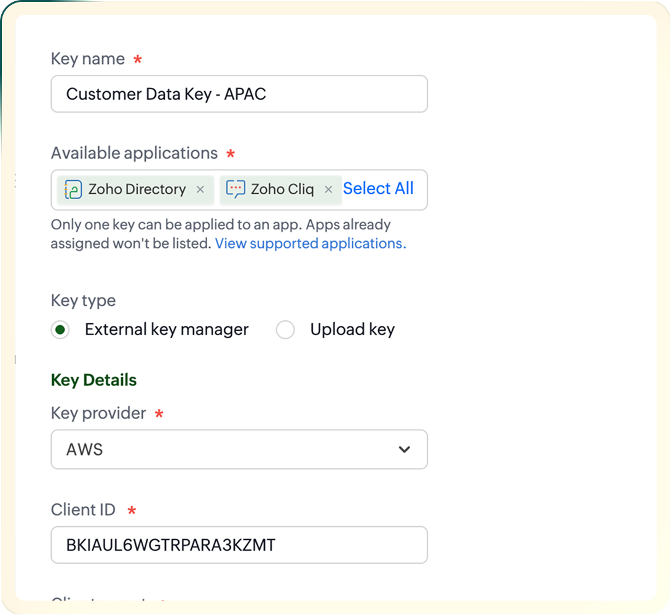Remove Zoho Directory using its × icon
The width and height of the screenshot is (672, 616).
click(200, 190)
